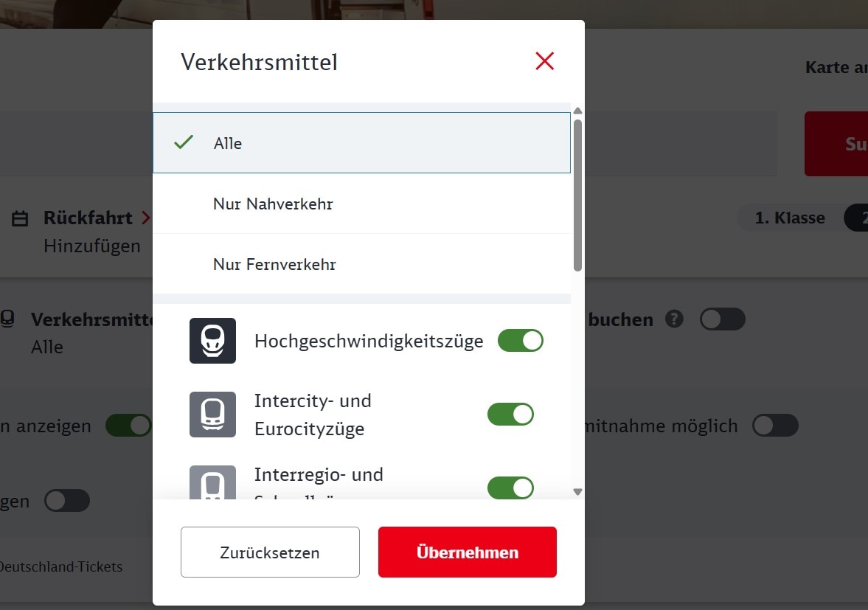Open the help question mark icon near buchen
The image size is (868, 610).
point(674,319)
